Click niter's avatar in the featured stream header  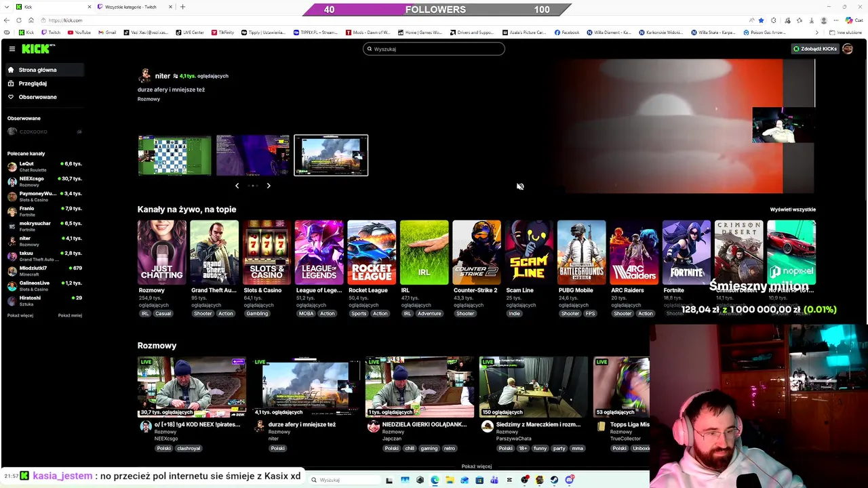pos(144,76)
